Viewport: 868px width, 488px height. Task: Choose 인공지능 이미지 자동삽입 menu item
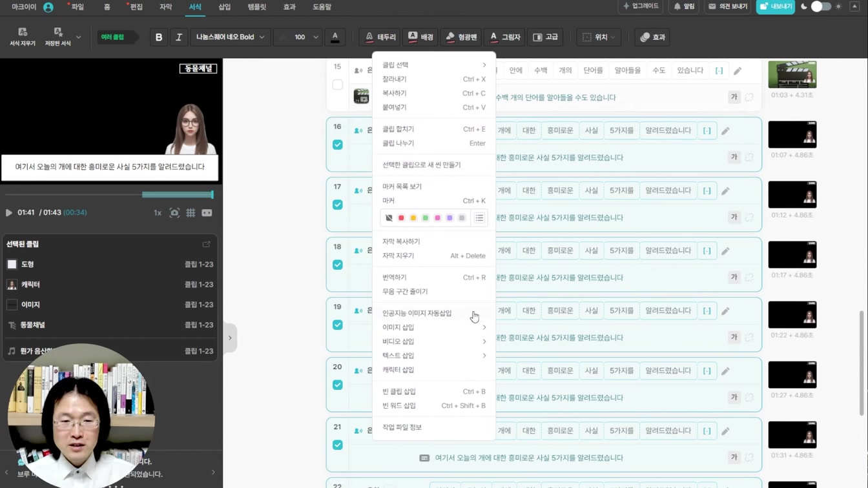[x=434, y=313]
